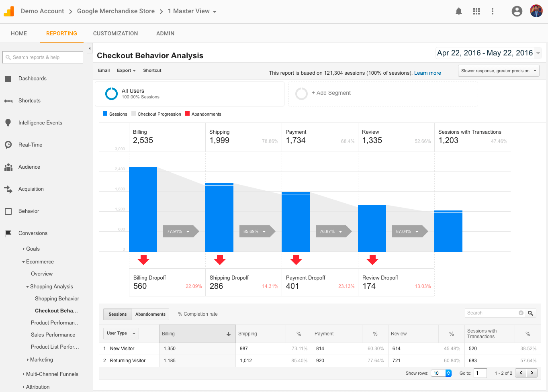548x392 pixels.
Task: Open the Real-Time report icon
Action: [x=8, y=145]
